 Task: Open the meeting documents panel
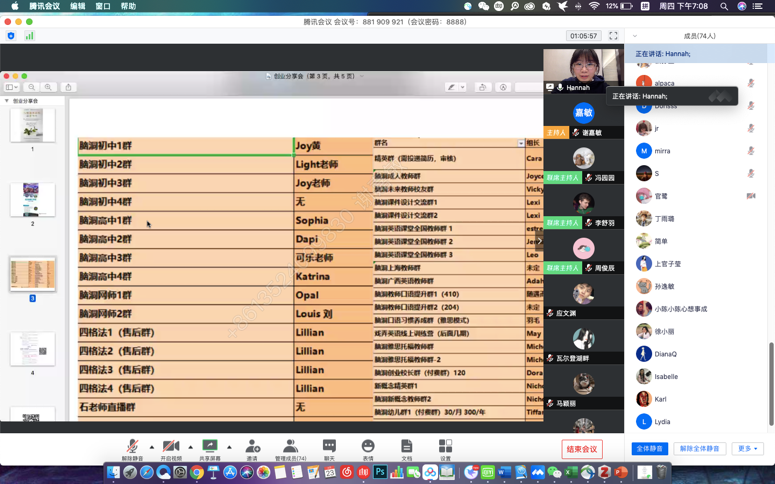tap(406, 447)
